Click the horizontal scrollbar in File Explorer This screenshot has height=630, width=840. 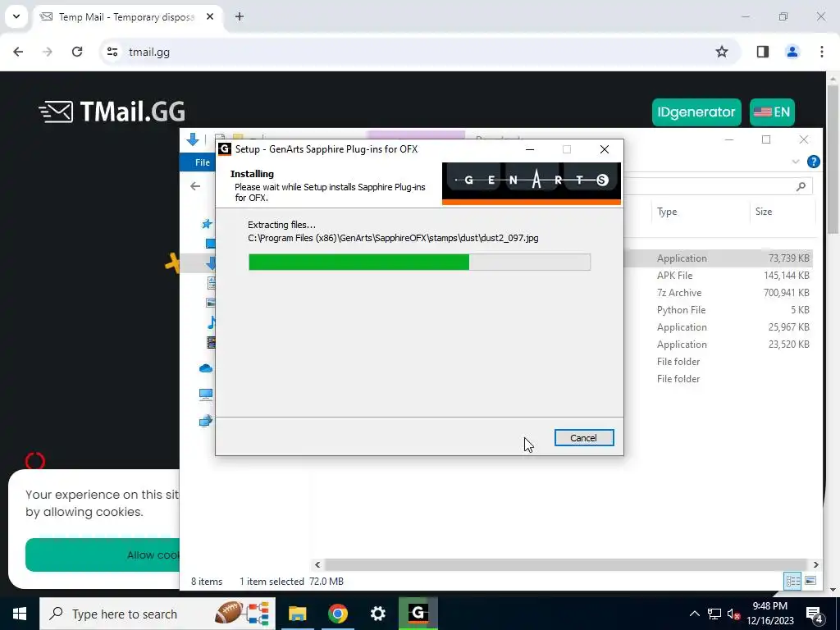pos(566,564)
